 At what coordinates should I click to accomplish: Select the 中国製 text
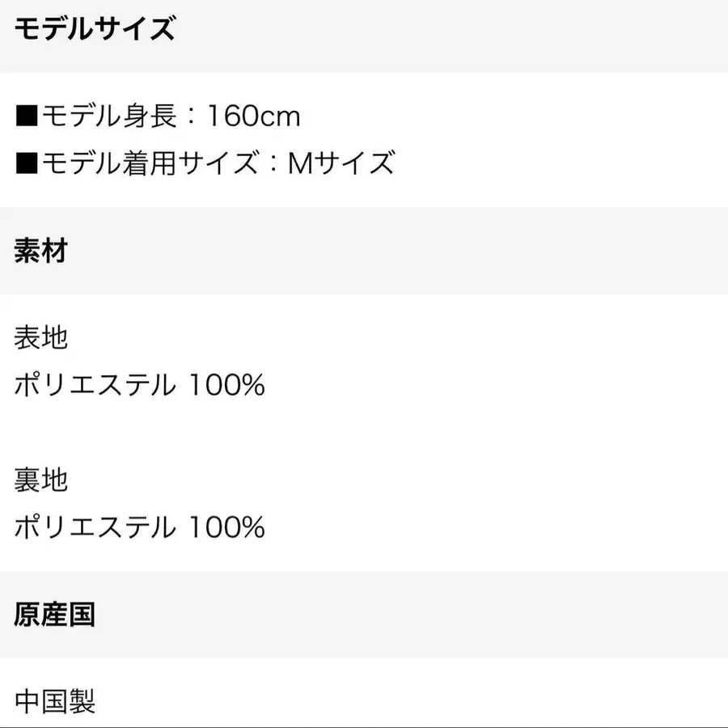pos(55,701)
